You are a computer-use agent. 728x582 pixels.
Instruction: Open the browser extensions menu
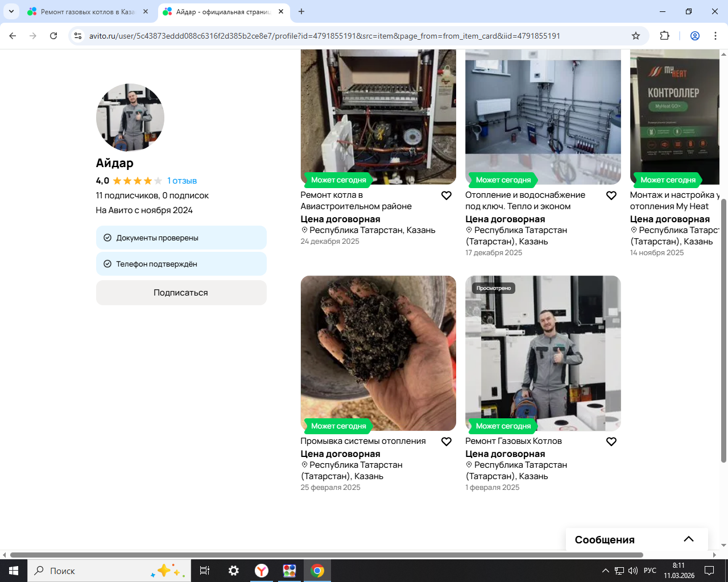(x=664, y=36)
